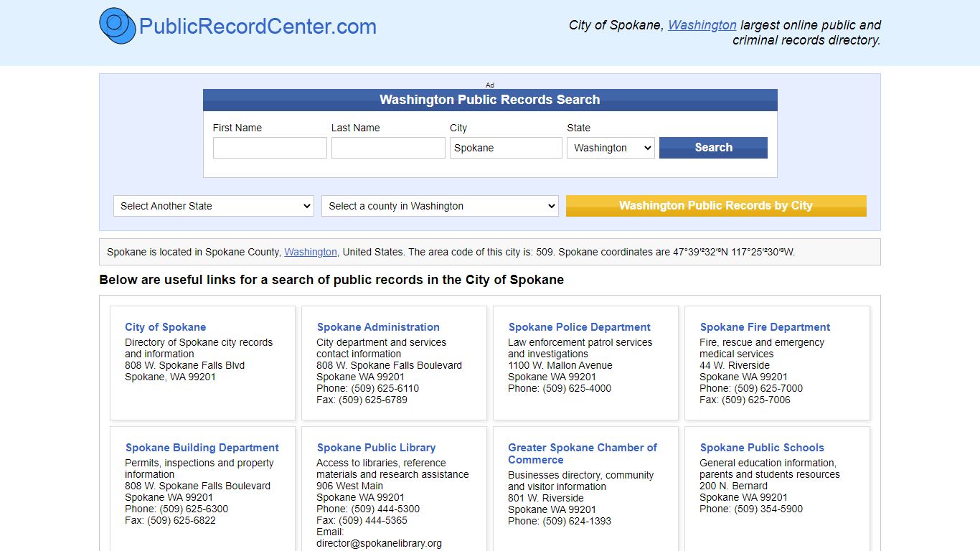Select schools address 200 N. Bernard
The width and height of the screenshot is (980, 551).
click(733, 486)
